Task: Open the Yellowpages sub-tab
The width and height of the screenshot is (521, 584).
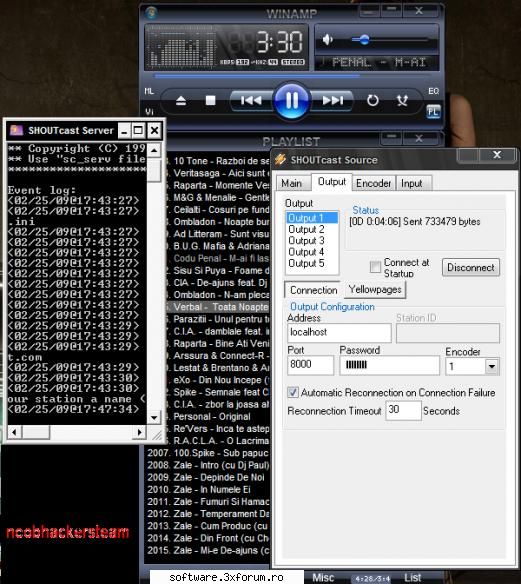Action: [375, 289]
